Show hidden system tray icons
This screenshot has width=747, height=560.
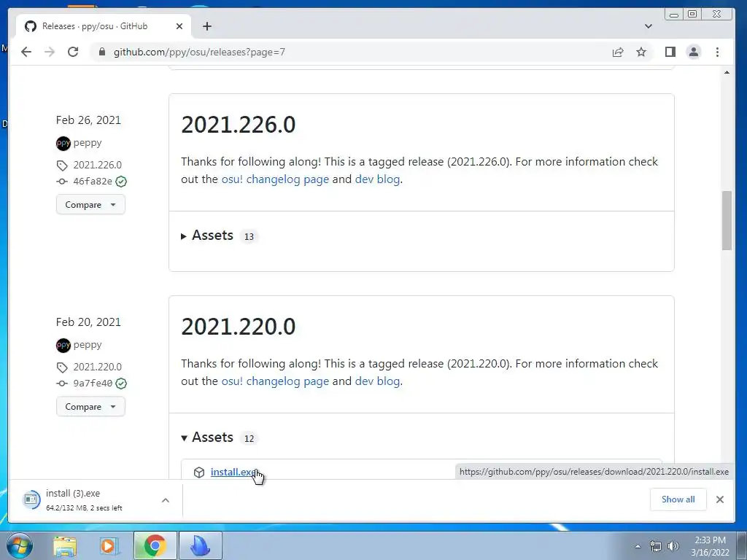[x=638, y=546]
